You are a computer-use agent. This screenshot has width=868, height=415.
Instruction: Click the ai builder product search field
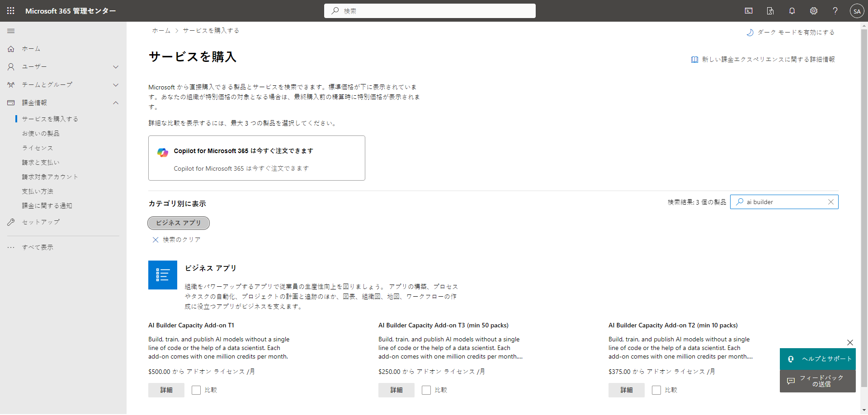784,202
